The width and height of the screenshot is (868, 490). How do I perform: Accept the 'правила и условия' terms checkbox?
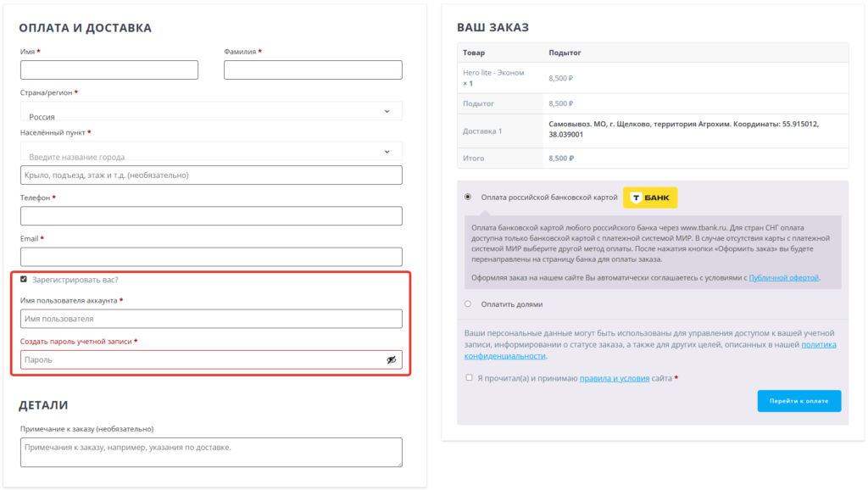[x=469, y=378]
